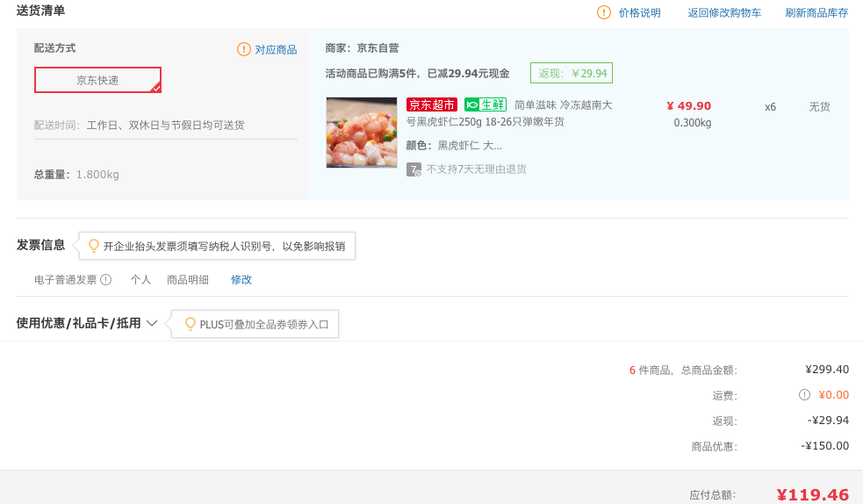The height and width of the screenshot is (504, 863).
Task: Click 配送时间 delivery schedule text
Action: 140,125
